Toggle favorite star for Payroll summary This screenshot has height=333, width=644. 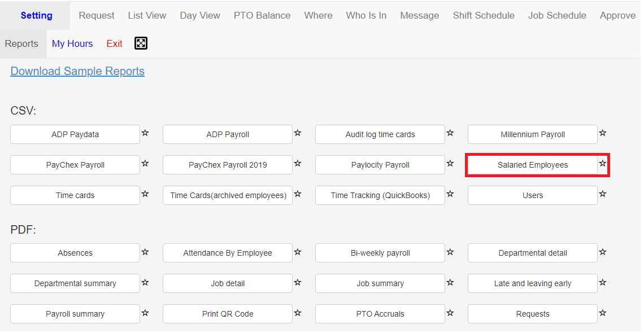pos(145,313)
